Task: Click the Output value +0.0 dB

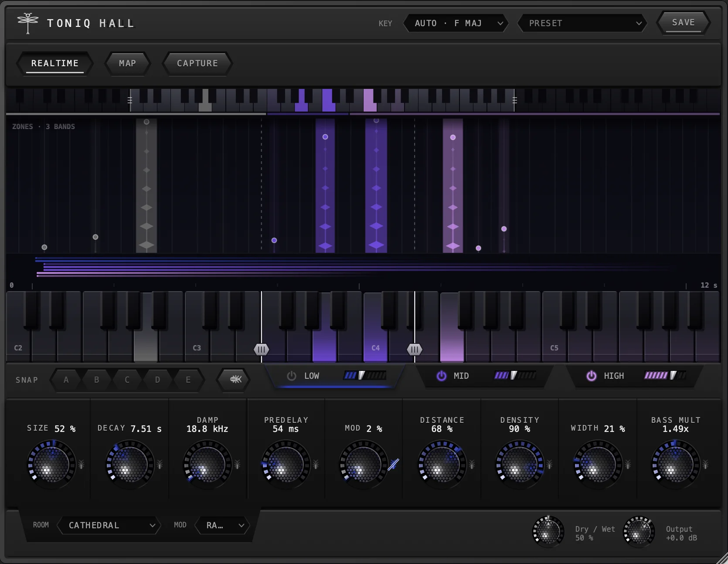Action: (x=681, y=538)
